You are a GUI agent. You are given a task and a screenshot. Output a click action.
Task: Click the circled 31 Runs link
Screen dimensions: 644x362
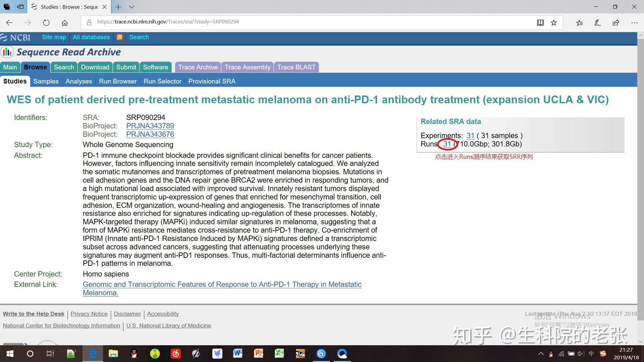447,144
